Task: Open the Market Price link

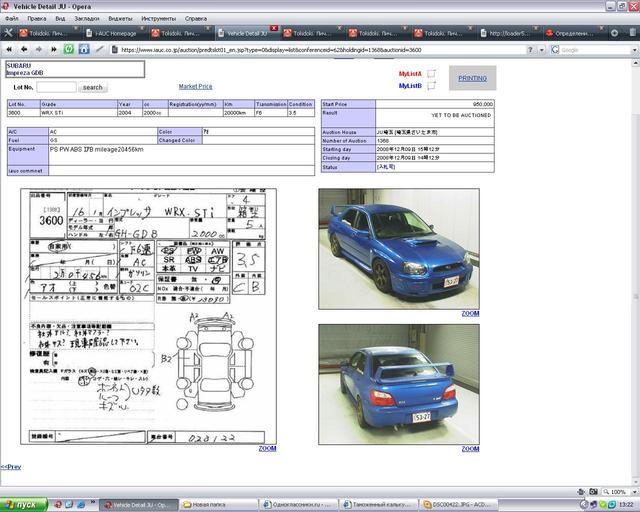Action: [196, 87]
